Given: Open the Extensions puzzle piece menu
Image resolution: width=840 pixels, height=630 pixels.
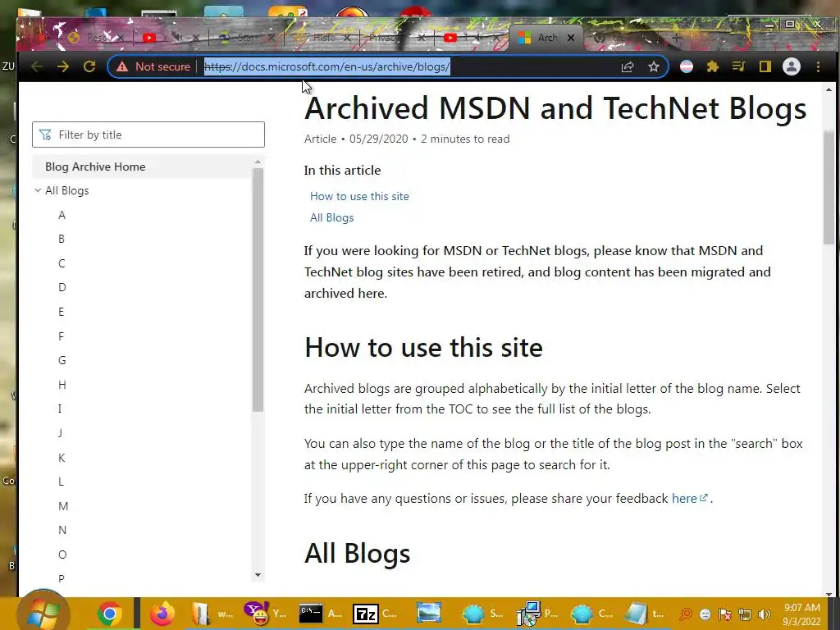Looking at the screenshot, I should (x=713, y=66).
